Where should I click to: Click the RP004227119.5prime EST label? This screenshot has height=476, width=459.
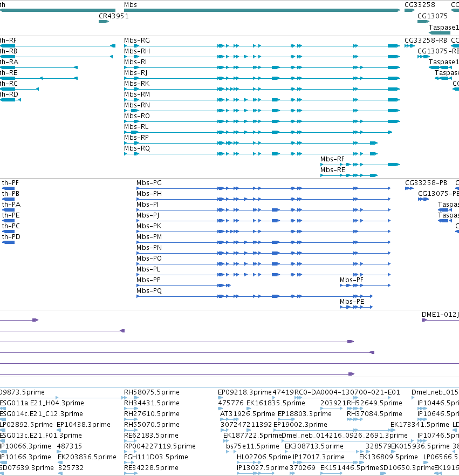click(x=160, y=446)
